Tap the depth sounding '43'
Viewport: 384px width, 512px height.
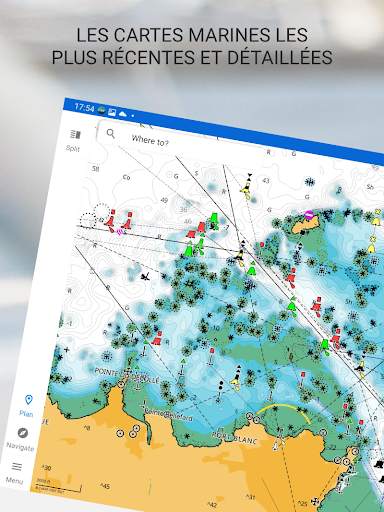[x=266, y=181]
